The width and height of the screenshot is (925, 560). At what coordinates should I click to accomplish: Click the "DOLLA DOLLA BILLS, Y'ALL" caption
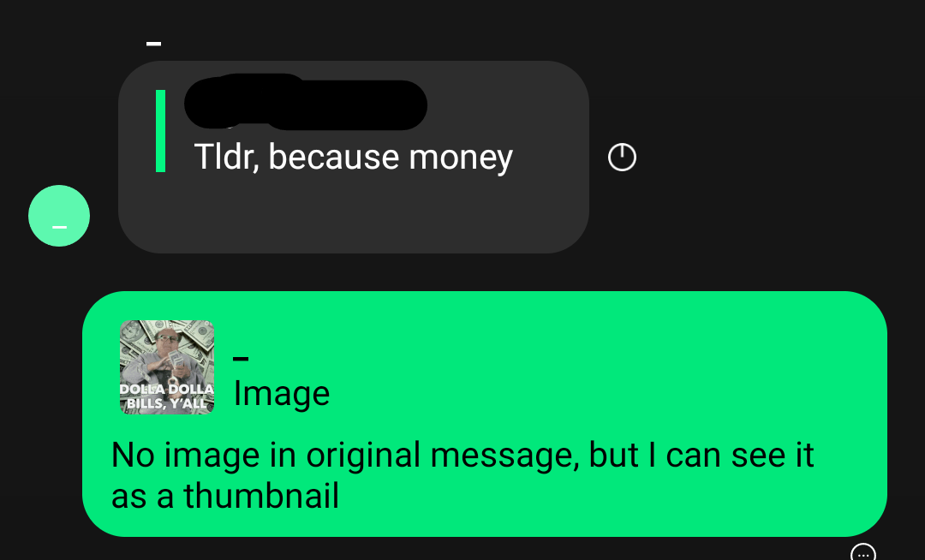[x=167, y=396]
